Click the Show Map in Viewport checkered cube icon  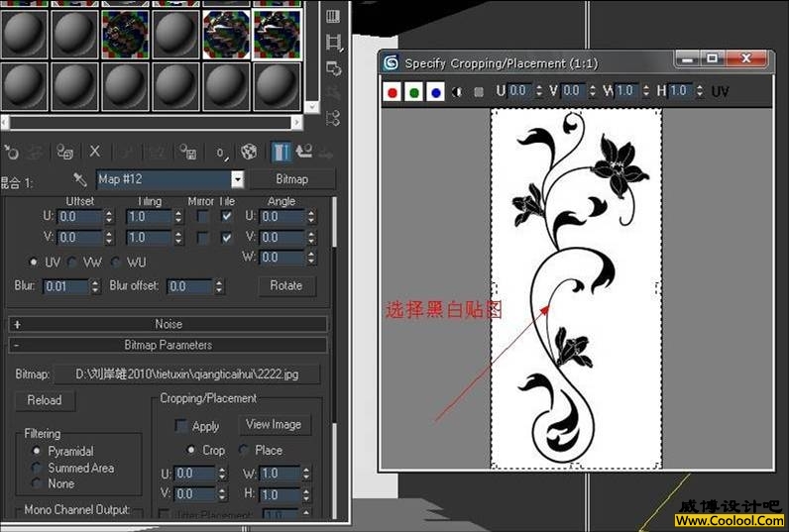249,152
